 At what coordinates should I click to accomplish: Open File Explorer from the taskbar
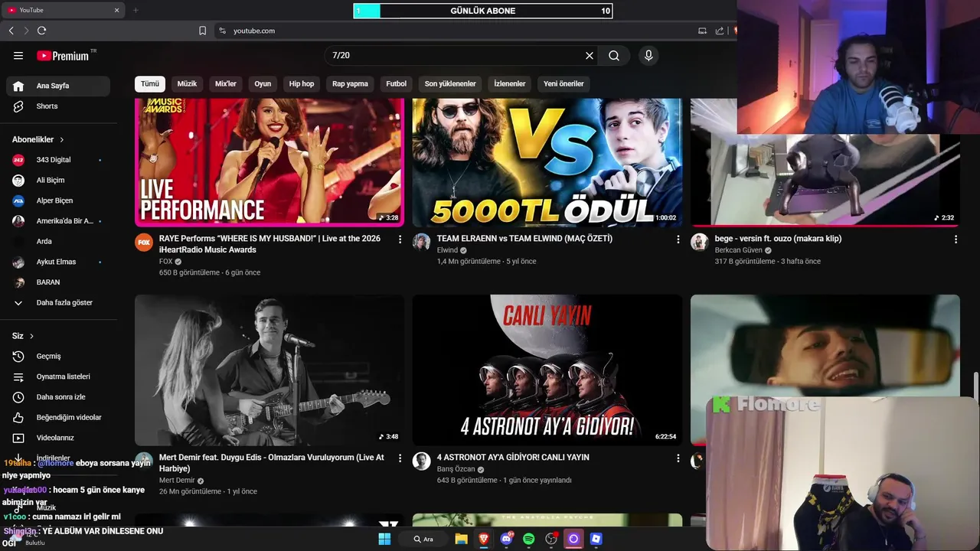(461, 539)
